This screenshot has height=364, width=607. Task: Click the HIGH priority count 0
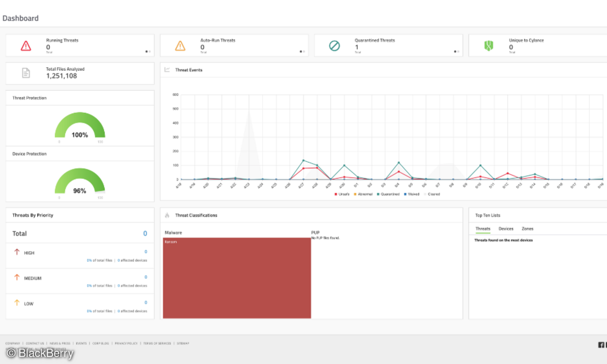146,252
